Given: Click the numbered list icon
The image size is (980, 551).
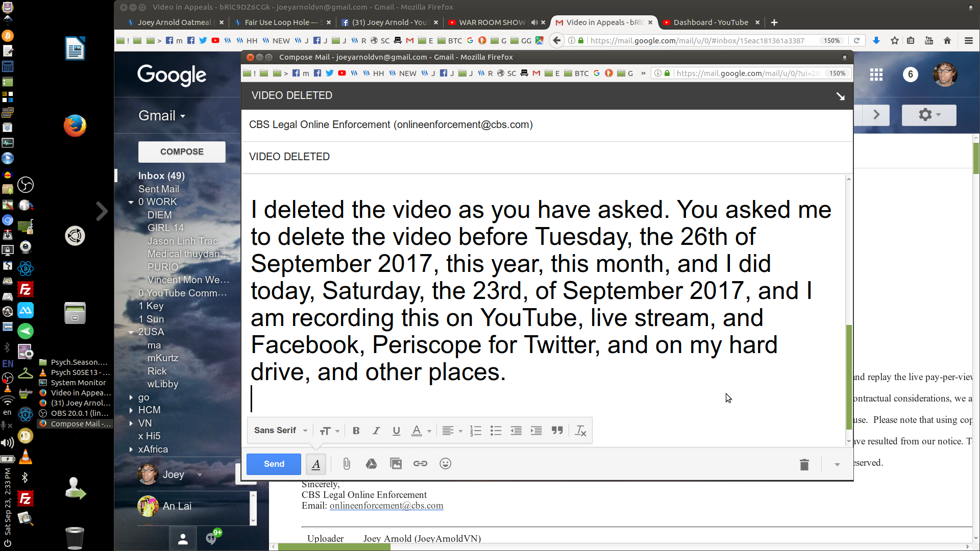Looking at the screenshot, I should pos(475,431).
